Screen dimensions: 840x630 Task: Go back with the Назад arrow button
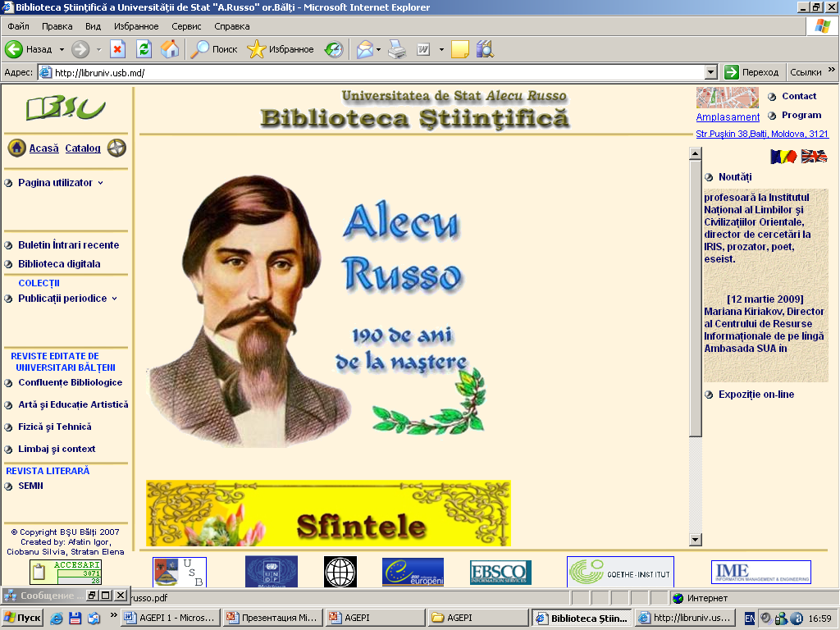[x=29, y=49]
